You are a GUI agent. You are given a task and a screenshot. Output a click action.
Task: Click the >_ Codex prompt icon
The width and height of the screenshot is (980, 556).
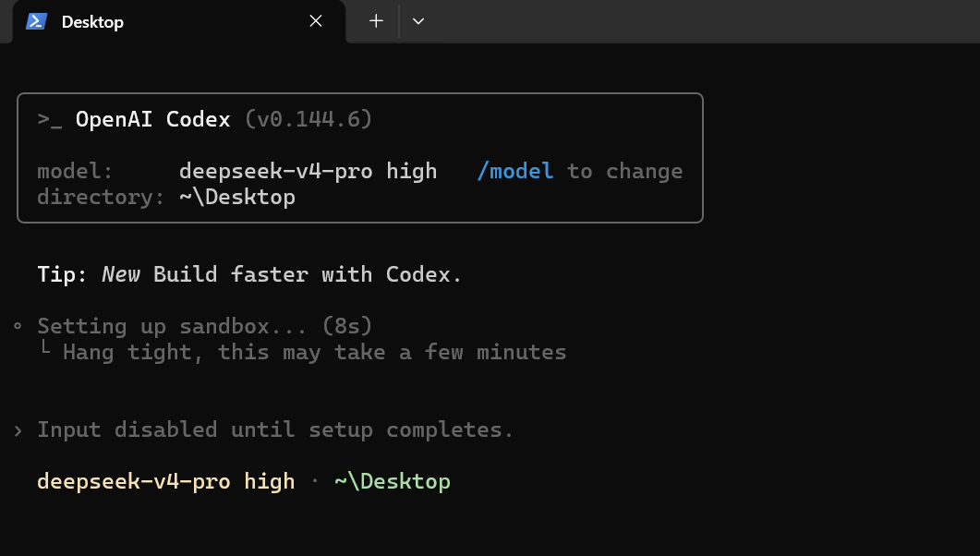49,119
